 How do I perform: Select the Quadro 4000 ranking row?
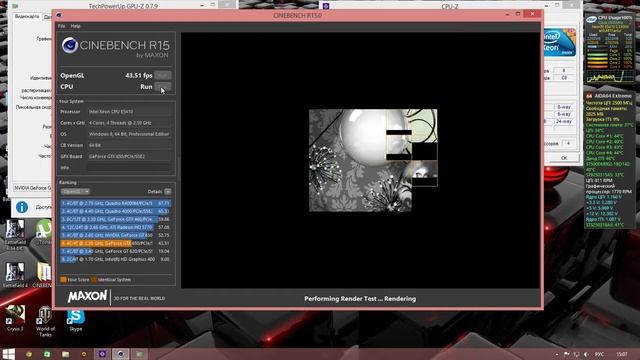coord(116,211)
